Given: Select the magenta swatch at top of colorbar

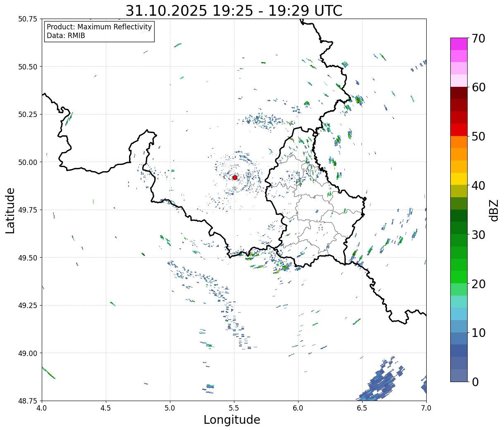Looking at the screenshot, I should (x=459, y=44).
